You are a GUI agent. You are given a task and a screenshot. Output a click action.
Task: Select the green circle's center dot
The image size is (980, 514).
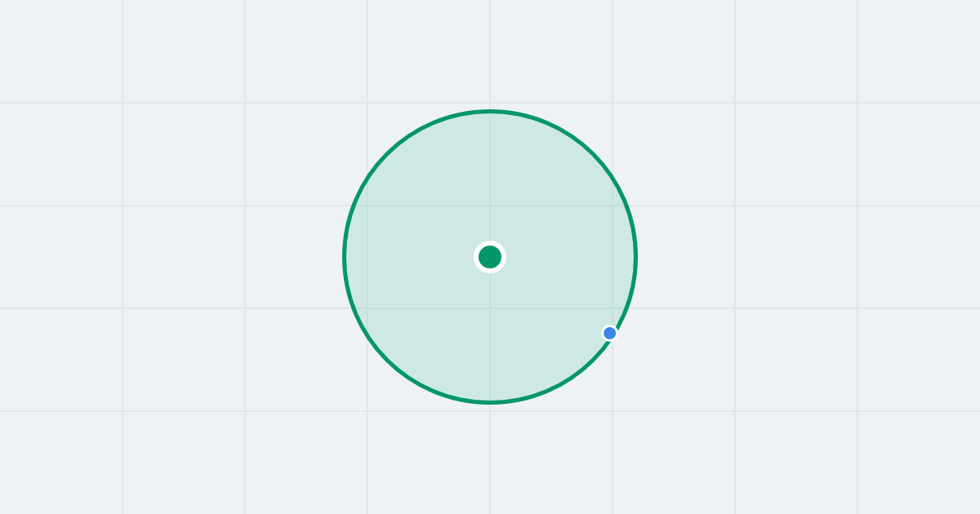click(490, 257)
